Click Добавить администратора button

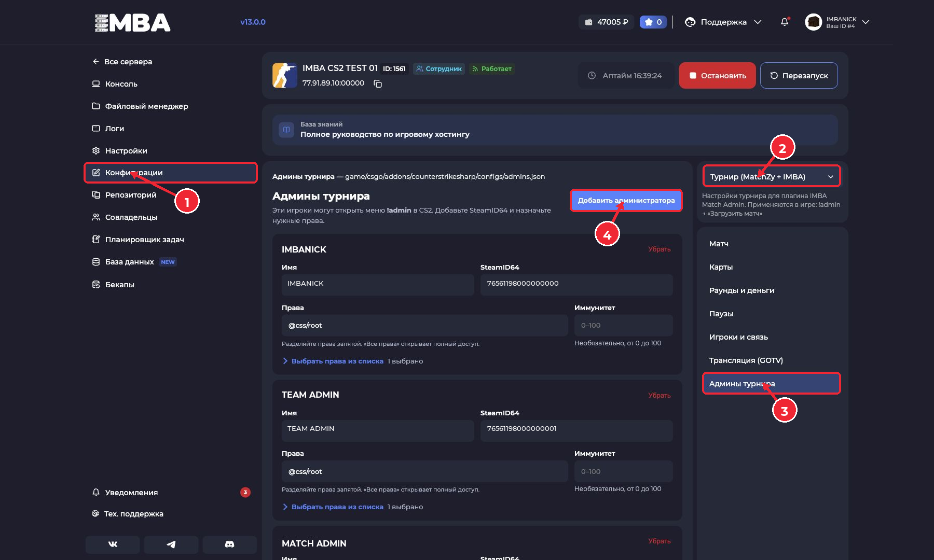click(x=626, y=201)
